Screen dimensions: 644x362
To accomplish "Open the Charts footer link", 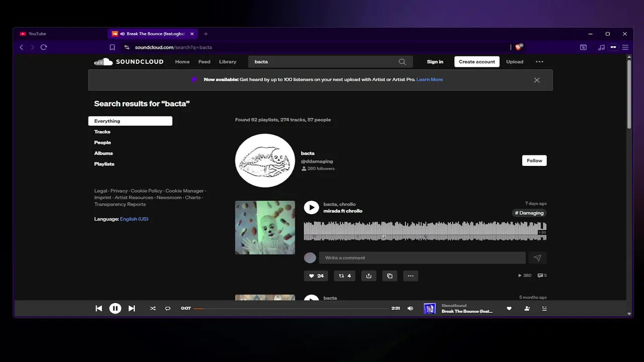I will [193, 198].
